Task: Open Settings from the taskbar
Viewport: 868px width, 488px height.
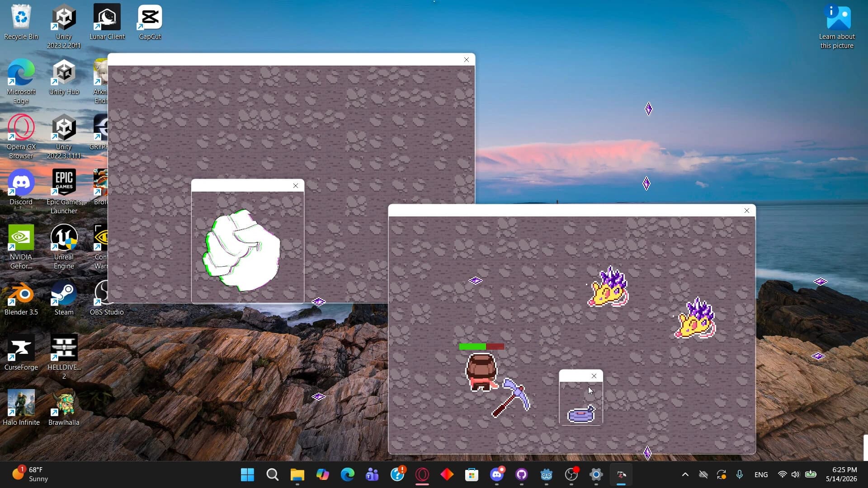Action: point(596,474)
